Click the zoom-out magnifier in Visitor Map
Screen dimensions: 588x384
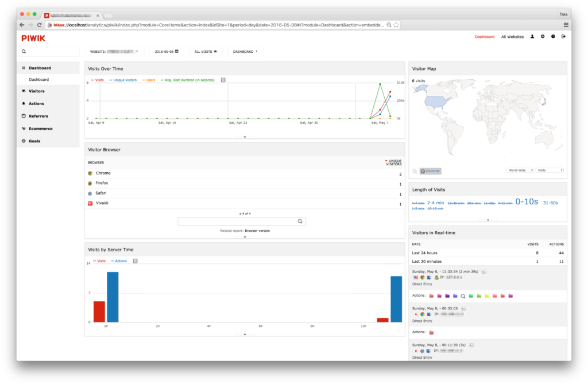(415, 171)
